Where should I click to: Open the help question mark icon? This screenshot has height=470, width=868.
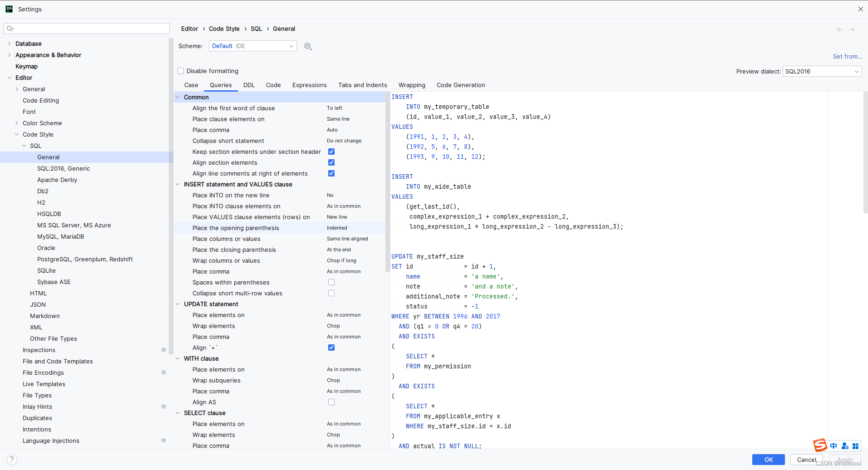click(12, 460)
